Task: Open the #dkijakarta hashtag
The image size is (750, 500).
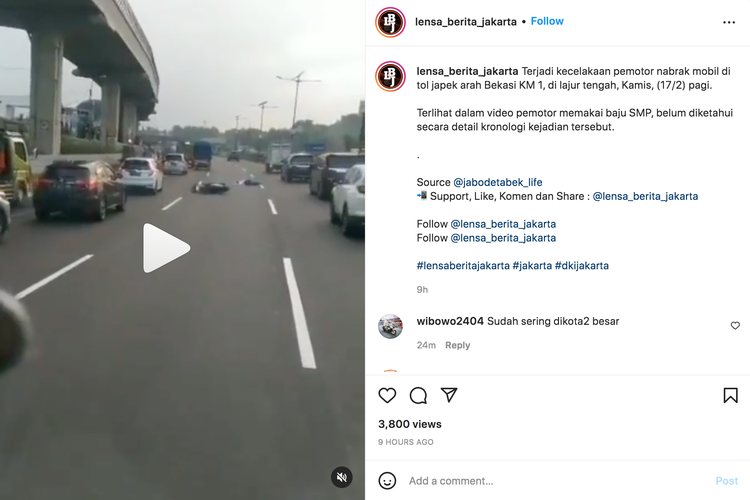Action: [582, 266]
